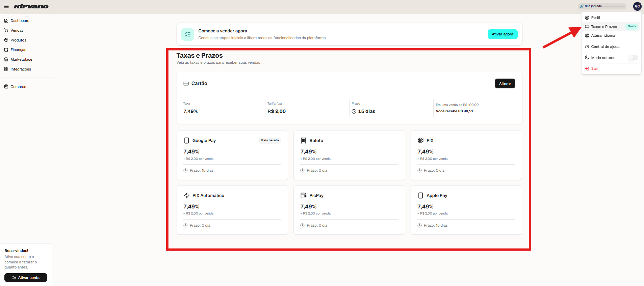Click the clock icon in PIX card

point(419,171)
